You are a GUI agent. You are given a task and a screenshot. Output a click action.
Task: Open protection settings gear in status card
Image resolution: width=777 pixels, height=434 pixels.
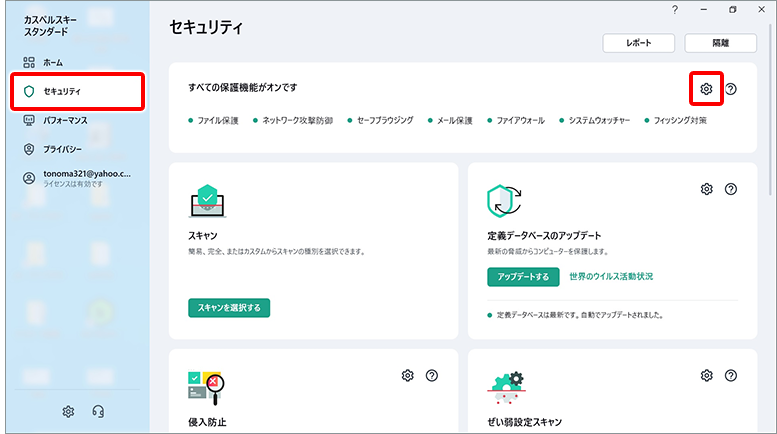[x=706, y=89]
